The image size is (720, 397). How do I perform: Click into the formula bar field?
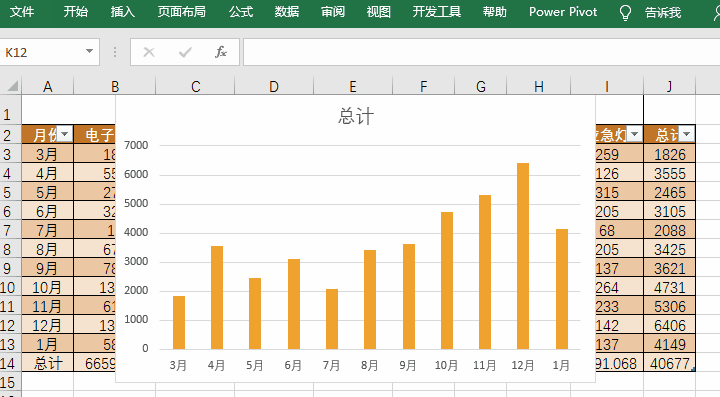[481, 52]
